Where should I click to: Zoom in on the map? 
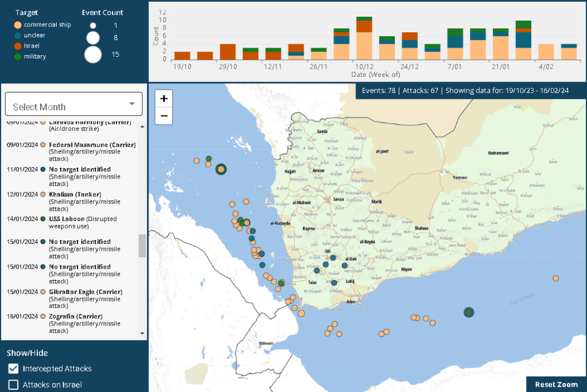pyautogui.click(x=164, y=99)
